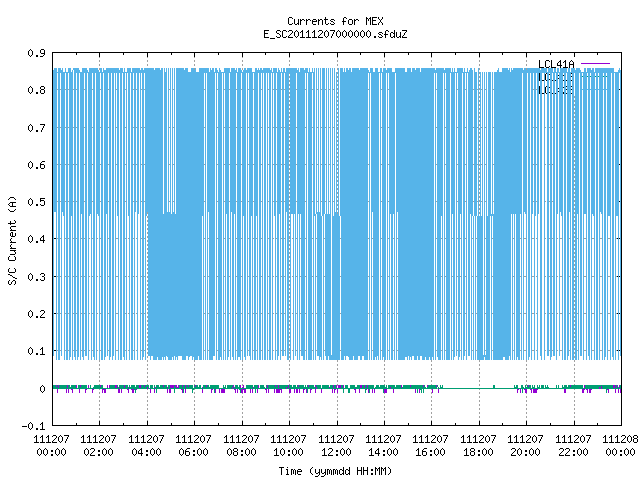
Task: Click the 0.3 y-axis tick label
Action: pyautogui.click(x=36, y=277)
